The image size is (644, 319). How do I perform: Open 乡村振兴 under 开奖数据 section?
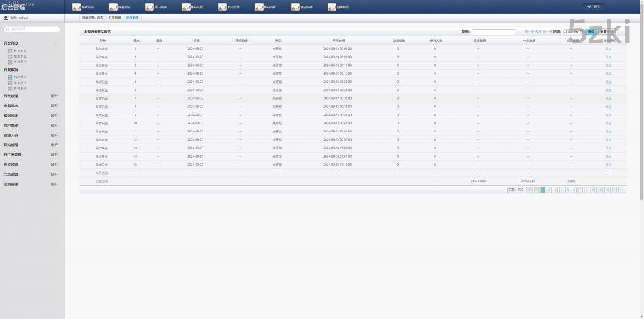point(20,88)
